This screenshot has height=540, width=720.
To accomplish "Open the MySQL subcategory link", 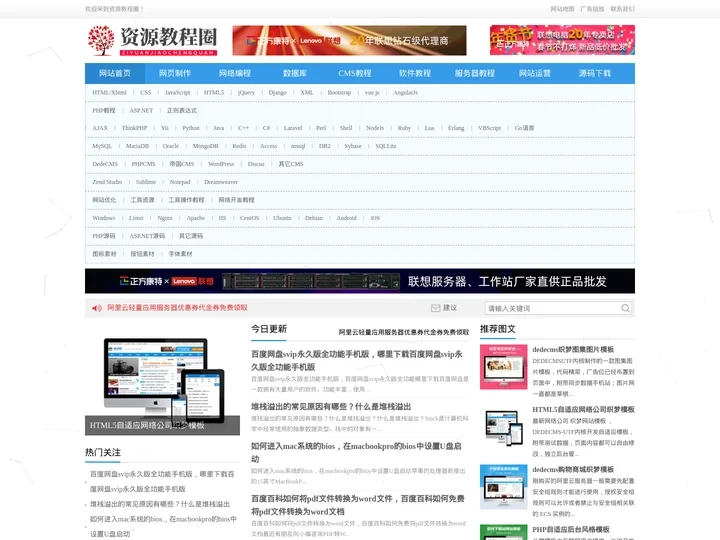I will pos(102,146).
